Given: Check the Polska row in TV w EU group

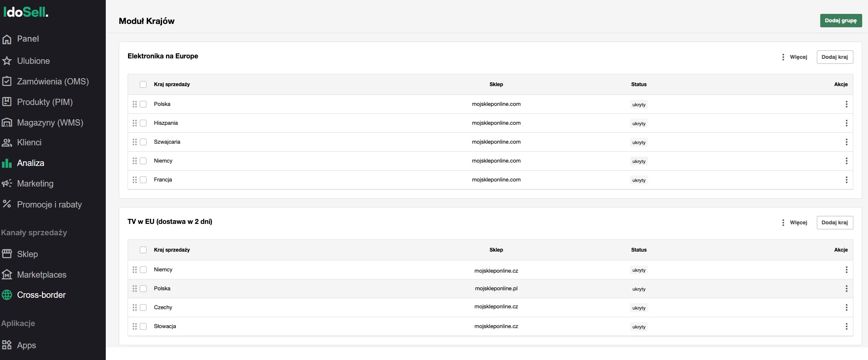Looking at the screenshot, I should point(143,289).
